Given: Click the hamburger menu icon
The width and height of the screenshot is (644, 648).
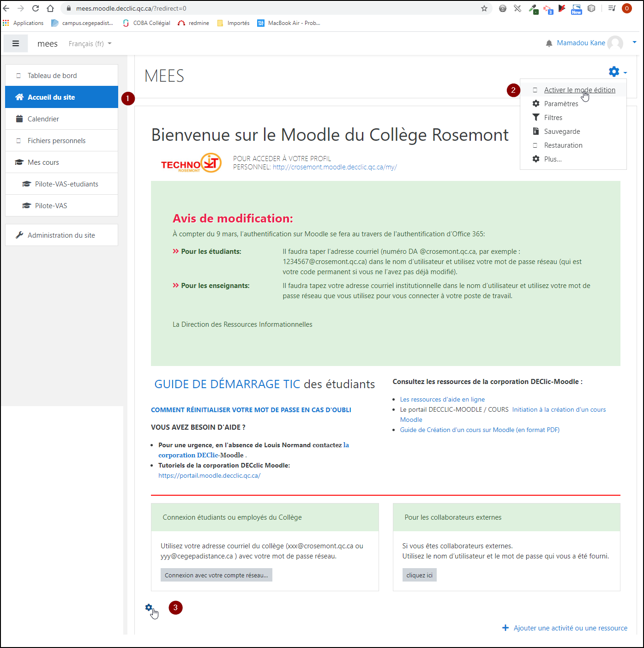Looking at the screenshot, I should (16, 43).
